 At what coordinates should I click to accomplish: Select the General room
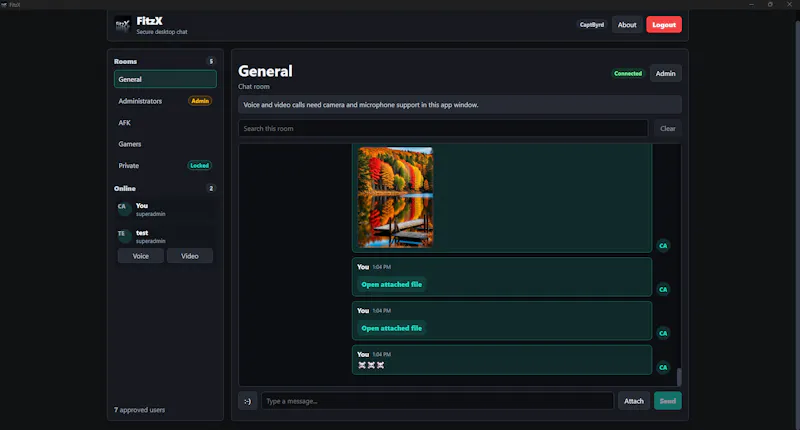tap(165, 80)
